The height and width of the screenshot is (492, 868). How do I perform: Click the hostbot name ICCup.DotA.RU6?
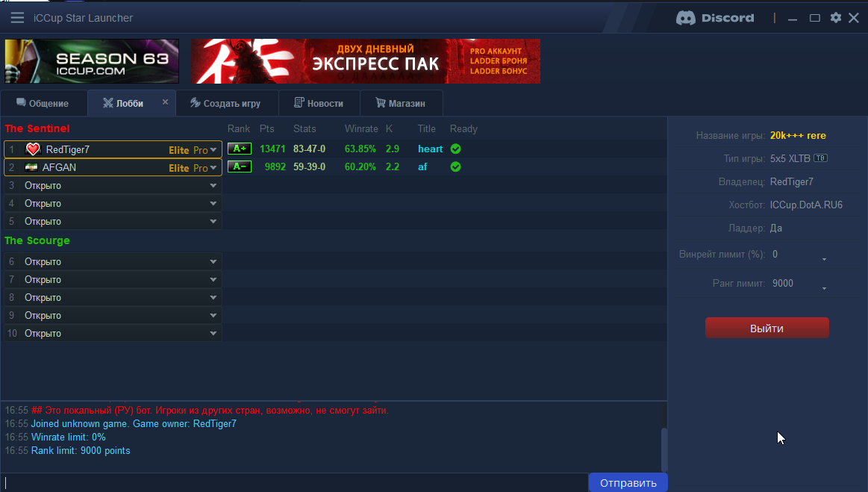point(806,205)
